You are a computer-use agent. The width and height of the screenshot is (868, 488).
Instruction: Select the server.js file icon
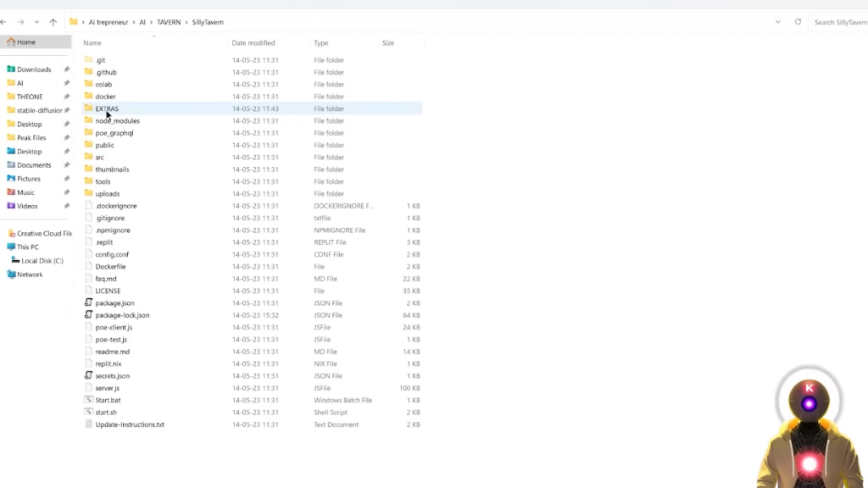[x=88, y=388]
